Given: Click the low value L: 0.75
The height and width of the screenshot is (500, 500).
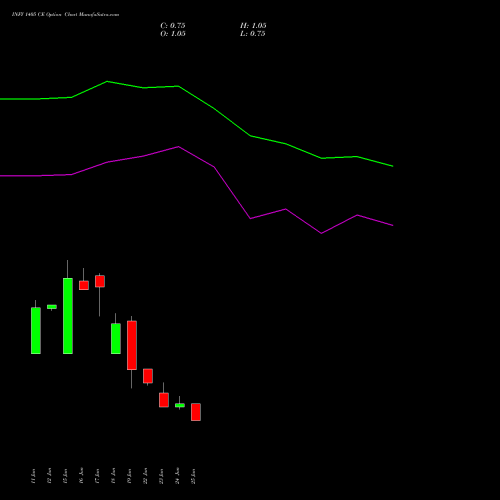Looking at the screenshot, I should (x=253, y=34).
